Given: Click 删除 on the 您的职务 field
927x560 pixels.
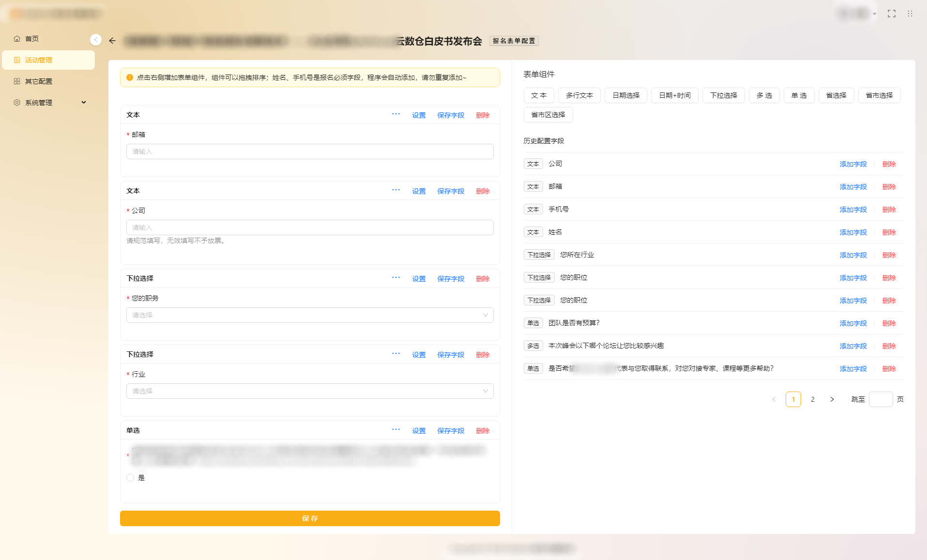Looking at the screenshot, I should [x=483, y=279].
